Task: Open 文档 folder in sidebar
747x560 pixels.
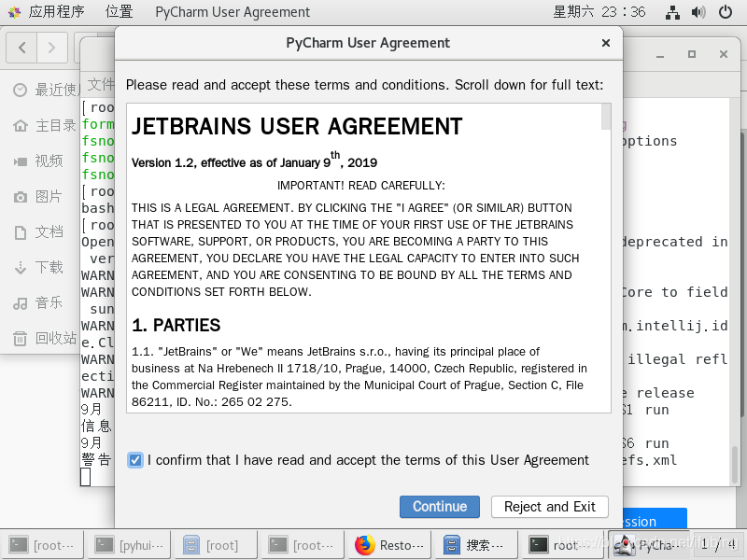Action: click(49, 231)
